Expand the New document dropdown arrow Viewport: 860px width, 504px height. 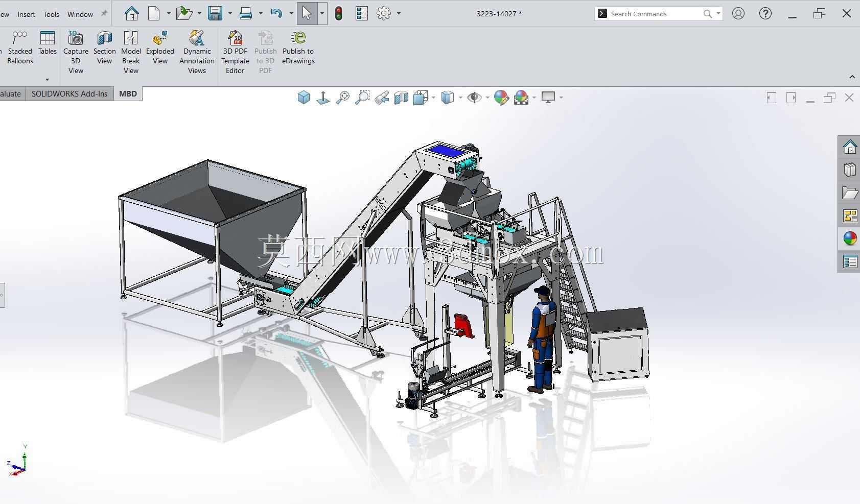pyautogui.click(x=168, y=13)
